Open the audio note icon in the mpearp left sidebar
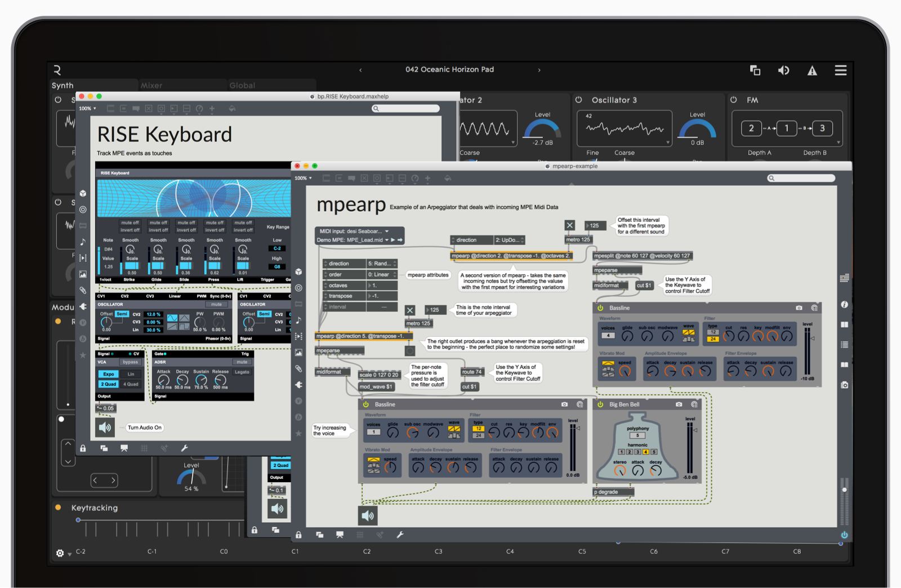 (x=298, y=320)
